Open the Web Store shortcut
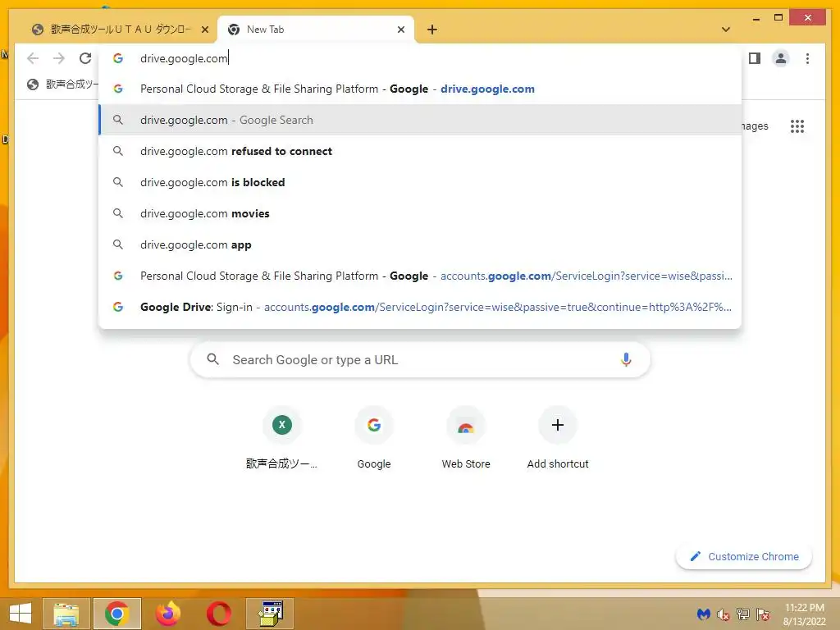The image size is (840, 630). pyautogui.click(x=466, y=437)
